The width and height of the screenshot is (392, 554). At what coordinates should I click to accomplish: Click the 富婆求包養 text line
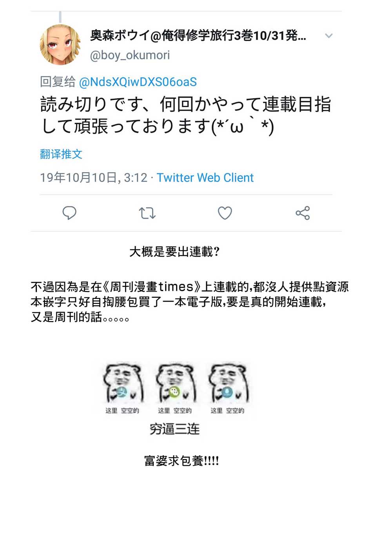181,461
